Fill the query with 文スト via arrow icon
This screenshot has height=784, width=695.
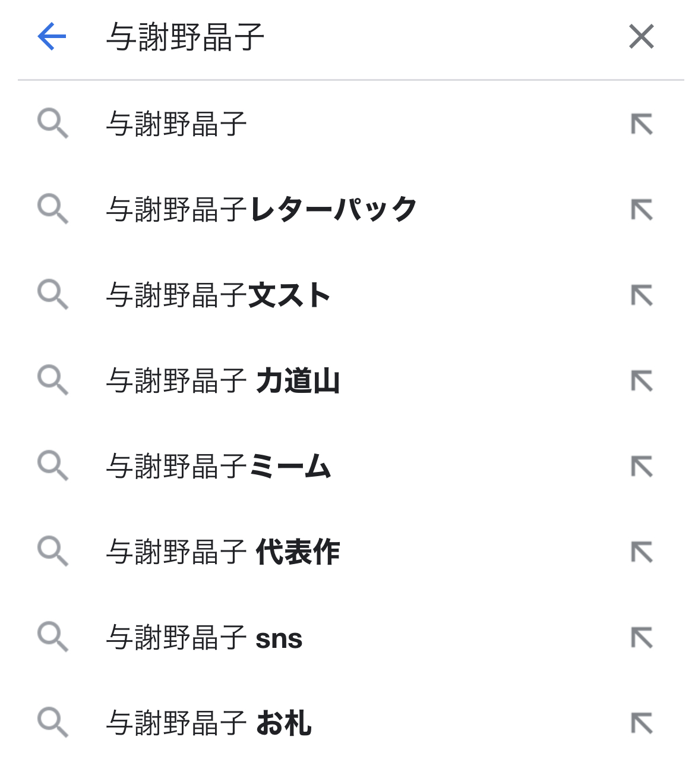tap(642, 295)
